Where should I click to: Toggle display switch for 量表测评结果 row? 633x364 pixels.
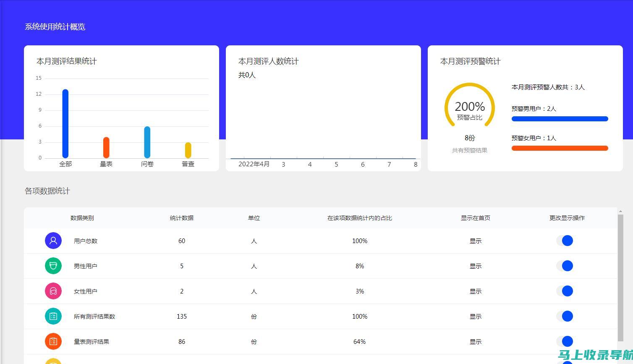tap(565, 341)
